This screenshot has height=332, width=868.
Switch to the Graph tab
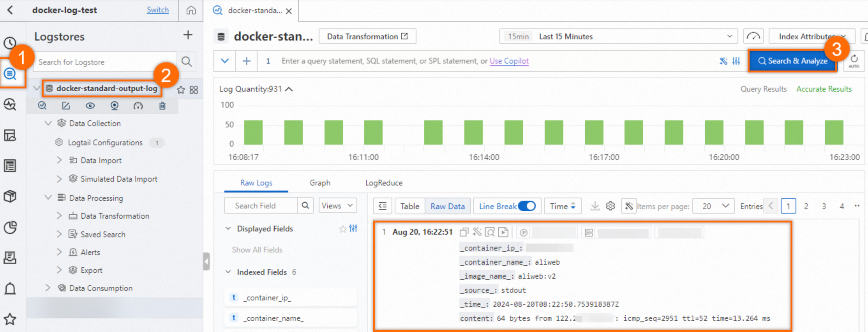click(x=320, y=183)
